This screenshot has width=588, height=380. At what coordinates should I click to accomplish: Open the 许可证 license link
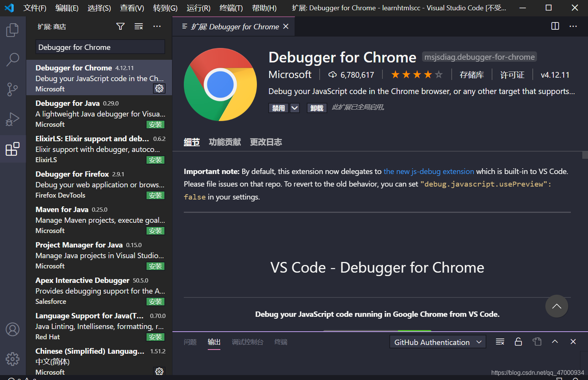(512, 75)
